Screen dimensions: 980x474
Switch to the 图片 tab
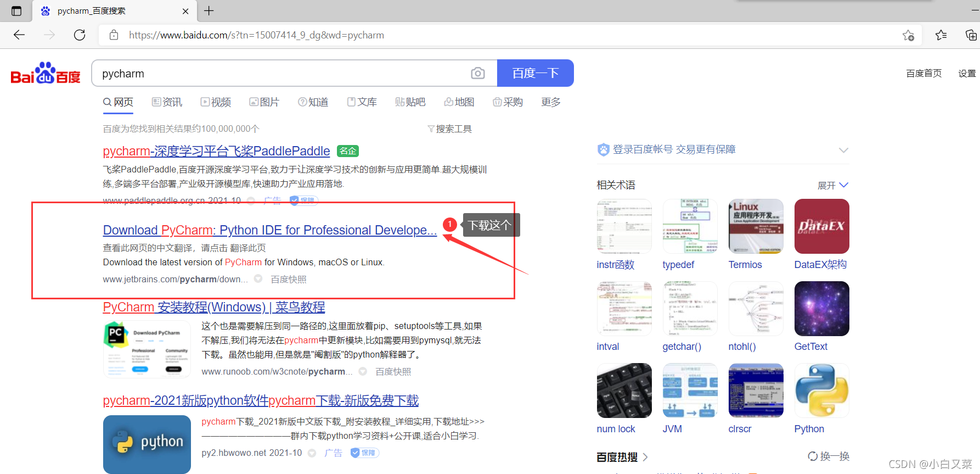(x=264, y=102)
